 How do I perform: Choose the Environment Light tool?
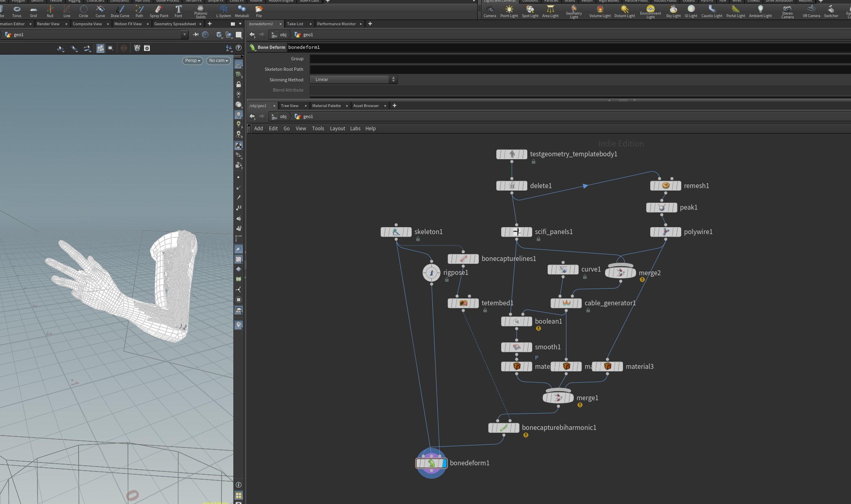(650, 11)
